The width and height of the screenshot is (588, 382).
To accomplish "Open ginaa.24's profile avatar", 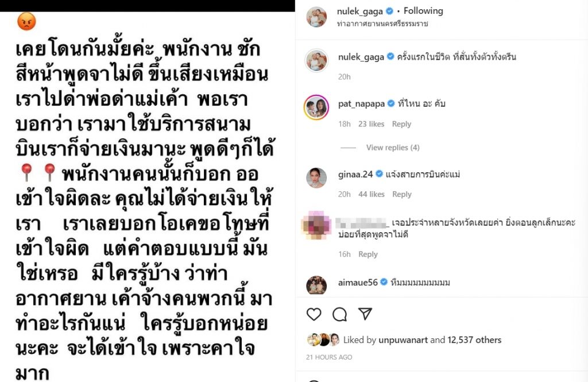I will coord(316,178).
